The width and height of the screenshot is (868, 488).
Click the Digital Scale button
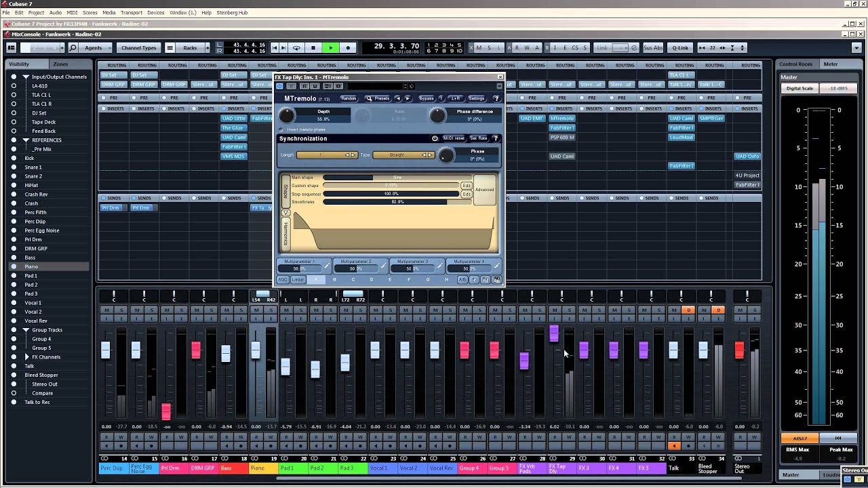(x=800, y=89)
